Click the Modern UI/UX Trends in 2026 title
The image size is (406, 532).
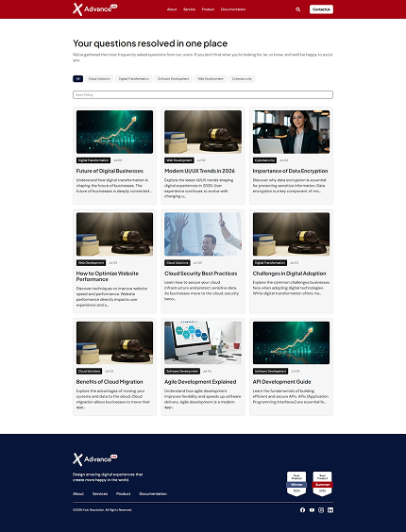199,171
